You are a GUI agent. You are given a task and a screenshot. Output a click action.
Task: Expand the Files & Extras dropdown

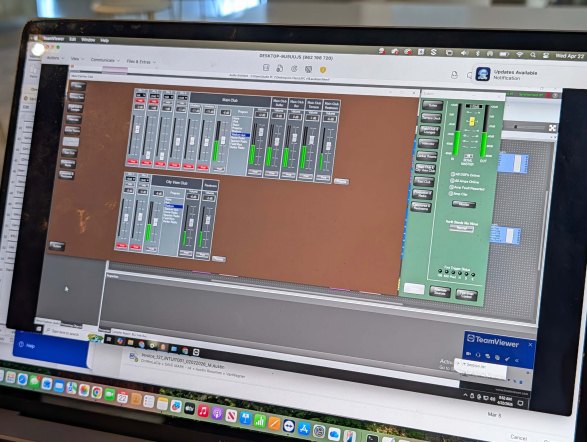pyautogui.click(x=141, y=61)
